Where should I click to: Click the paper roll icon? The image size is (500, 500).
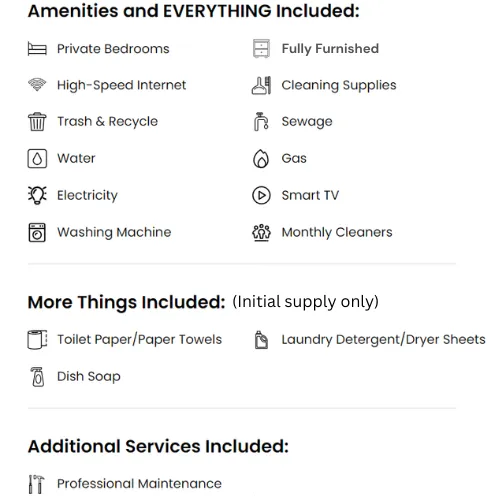click(x=37, y=340)
